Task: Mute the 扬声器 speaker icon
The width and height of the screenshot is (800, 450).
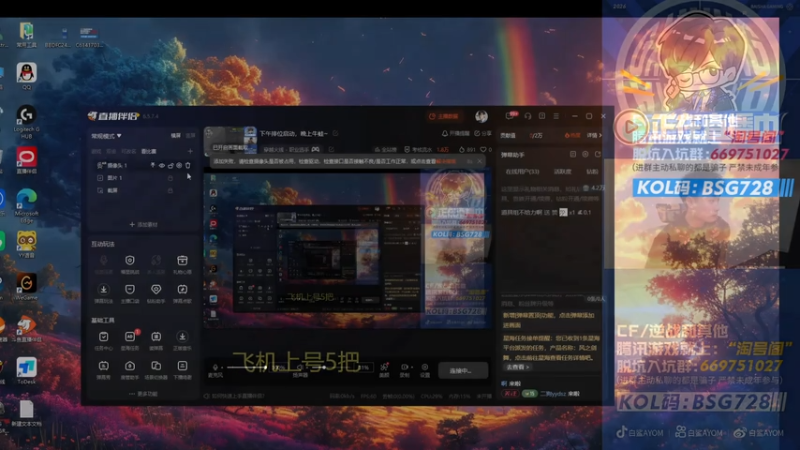Action: 299,367
